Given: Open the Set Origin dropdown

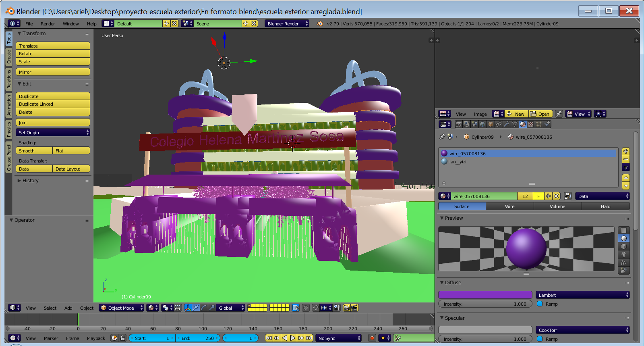Looking at the screenshot, I should pyautogui.click(x=53, y=132).
